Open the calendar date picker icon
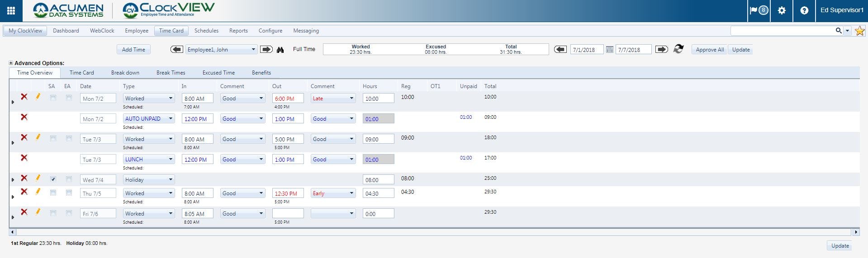 [609, 49]
